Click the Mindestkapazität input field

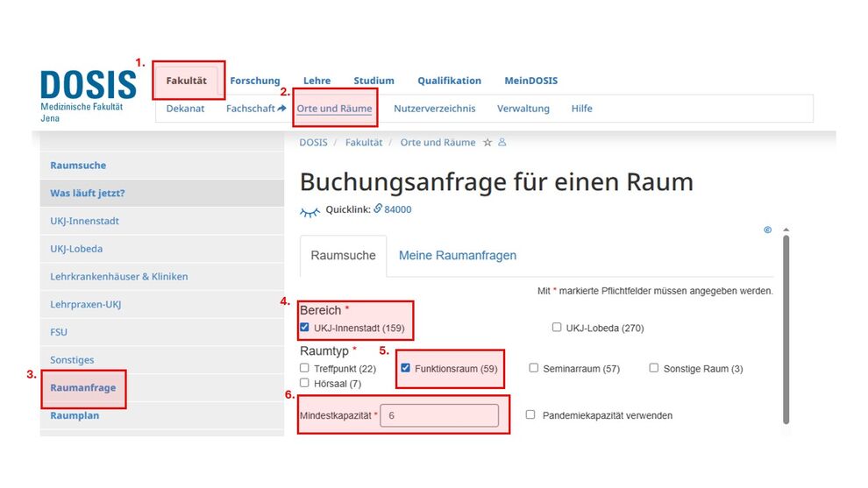point(439,415)
